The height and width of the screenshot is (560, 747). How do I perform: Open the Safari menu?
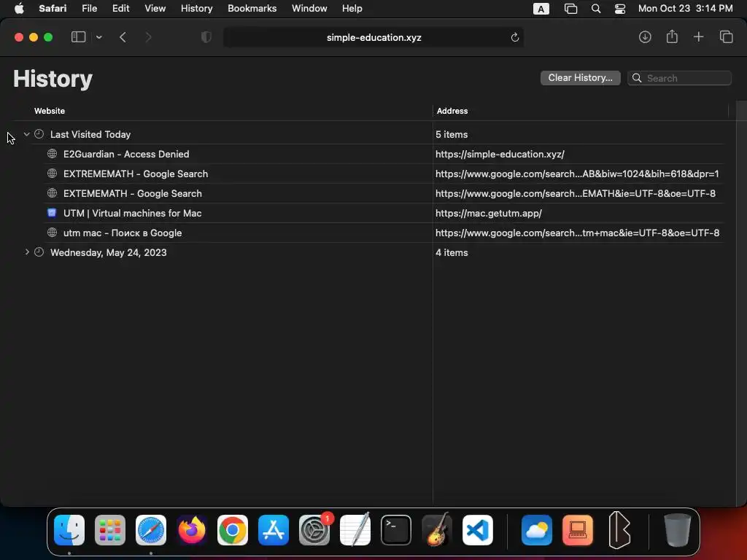pyautogui.click(x=53, y=9)
